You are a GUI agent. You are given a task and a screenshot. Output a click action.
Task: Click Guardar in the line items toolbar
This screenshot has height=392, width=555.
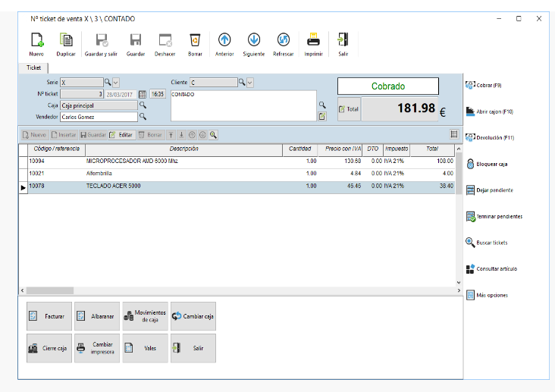[x=93, y=135]
